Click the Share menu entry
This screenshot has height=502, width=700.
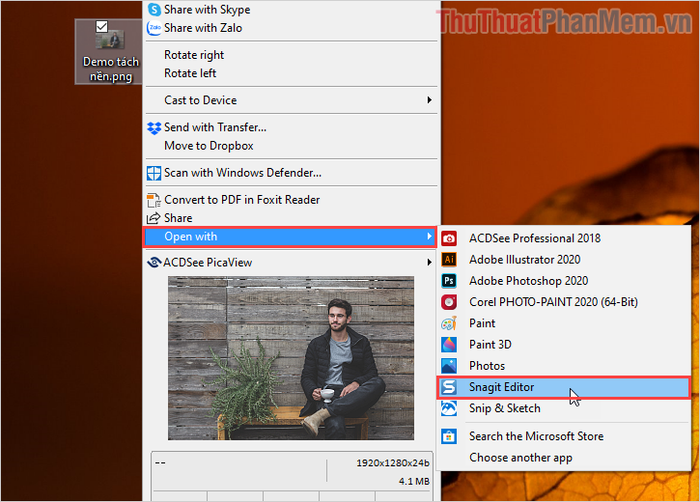(x=292, y=218)
